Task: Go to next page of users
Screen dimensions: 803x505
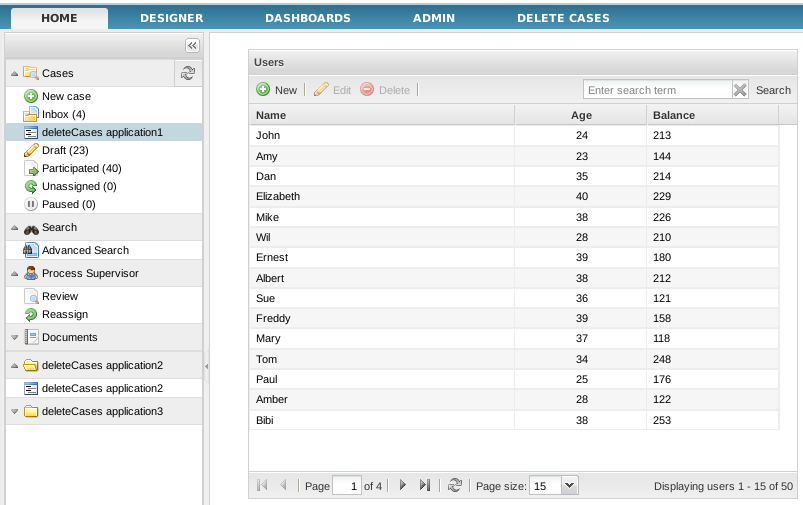Action: (x=403, y=485)
